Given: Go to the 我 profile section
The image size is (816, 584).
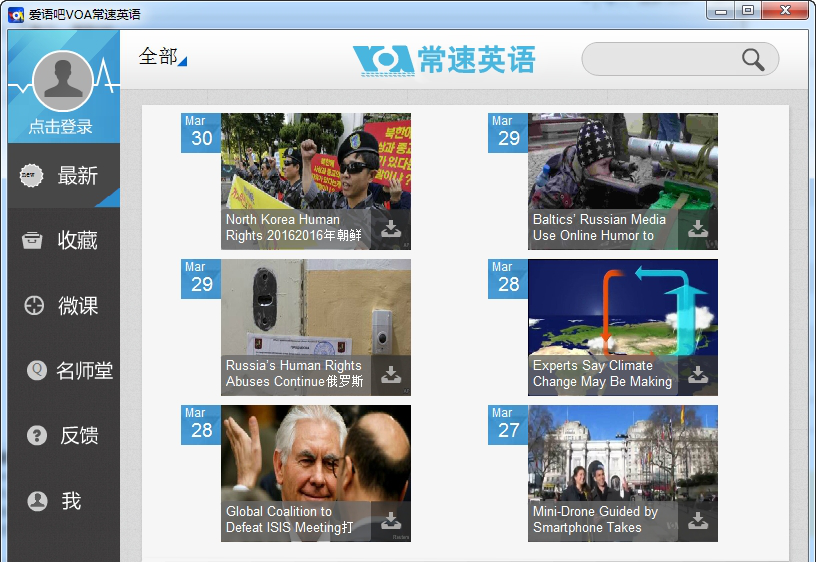Looking at the screenshot, I should (x=64, y=501).
